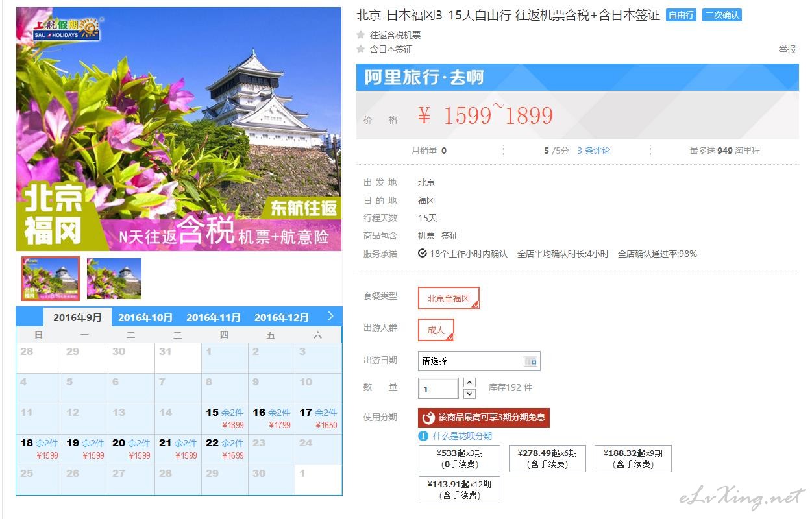
Task: Click the 全店确认通过率:98% text
Action: pyautogui.click(x=658, y=254)
